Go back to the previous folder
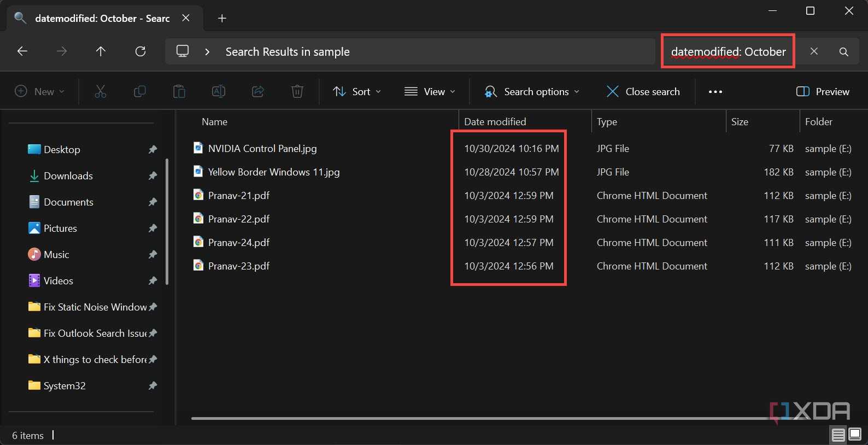This screenshot has width=868, height=445. pos(22,51)
